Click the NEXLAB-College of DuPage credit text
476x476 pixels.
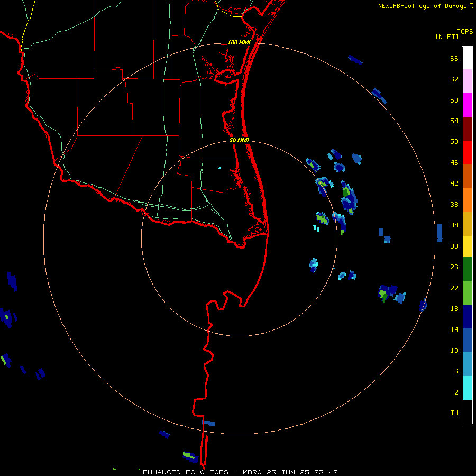click(x=423, y=6)
